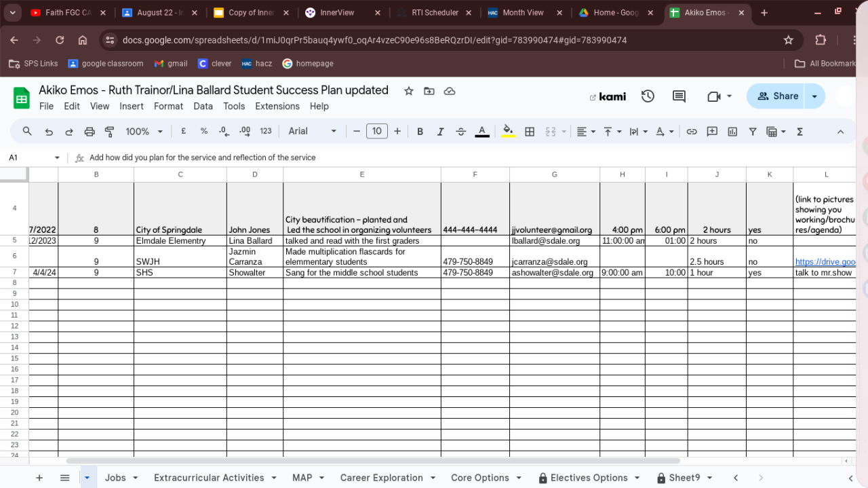Toggle bold formatting
The image size is (868, 488).
[420, 132]
